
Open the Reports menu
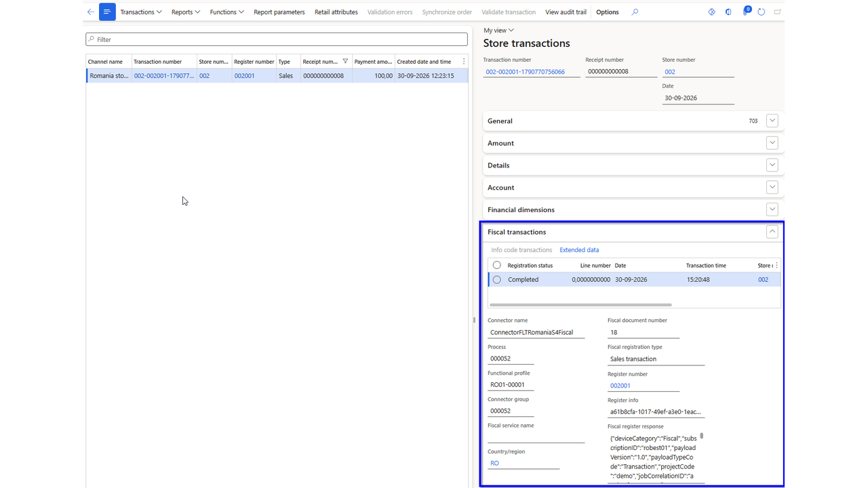[186, 12]
